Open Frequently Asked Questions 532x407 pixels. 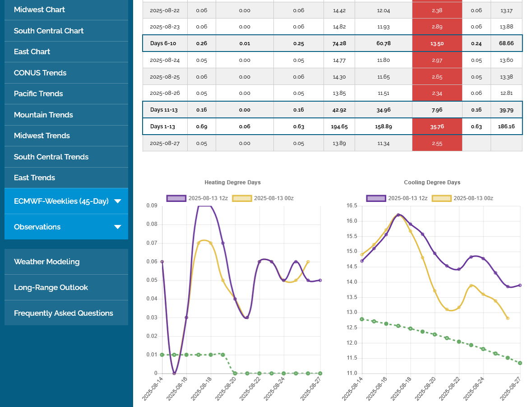pos(64,313)
